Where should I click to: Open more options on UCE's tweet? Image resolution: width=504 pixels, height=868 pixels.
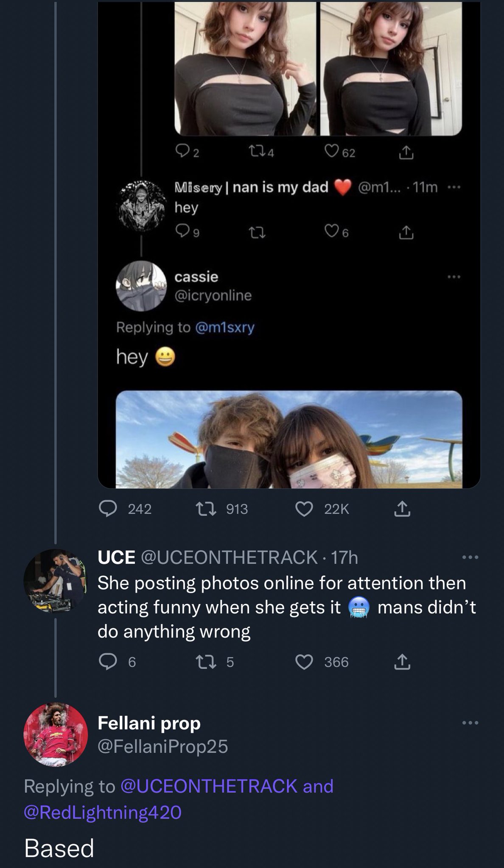click(470, 557)
